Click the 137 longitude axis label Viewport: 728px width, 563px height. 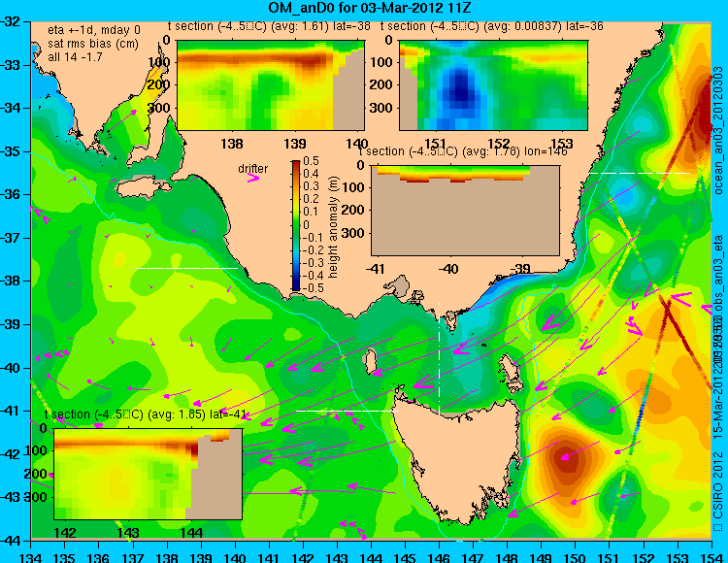tap(133, 557)
